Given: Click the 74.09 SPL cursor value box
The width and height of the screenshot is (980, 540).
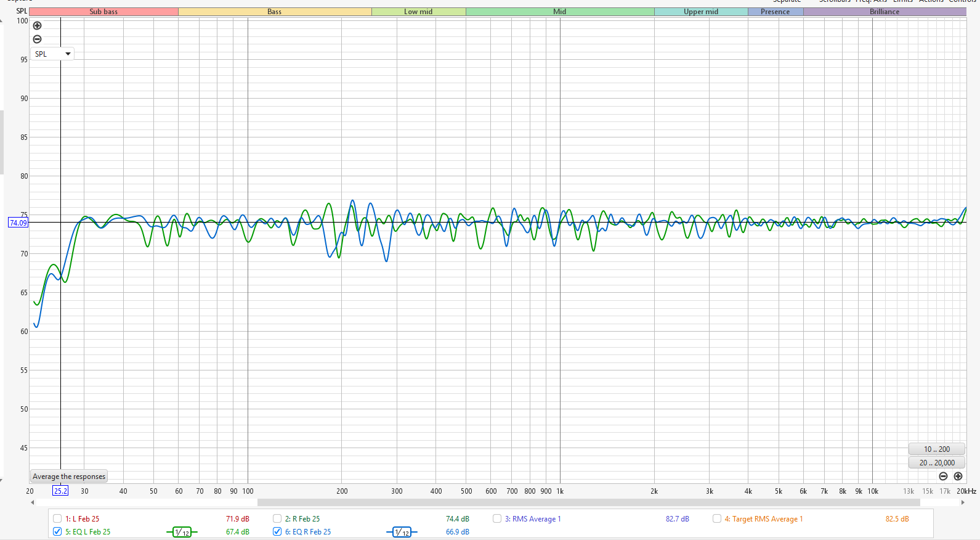Looking at the screenshot, I should [18, 223].
